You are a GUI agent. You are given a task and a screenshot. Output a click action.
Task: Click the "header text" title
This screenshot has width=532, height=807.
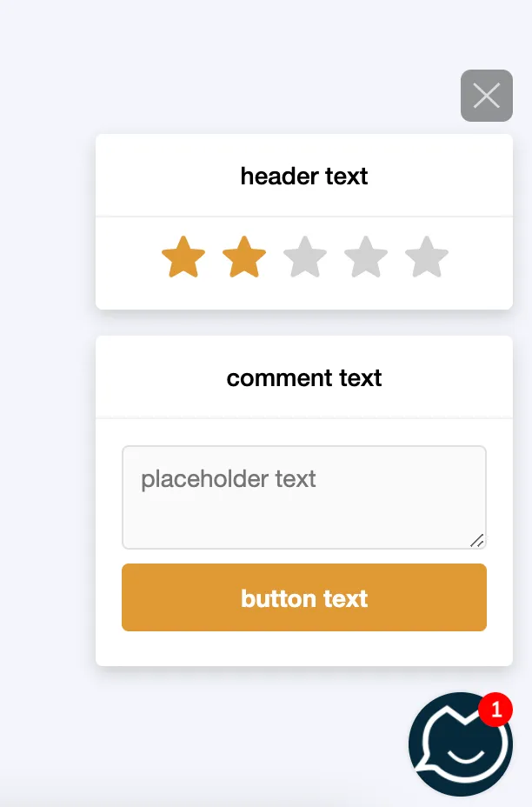(x=304, y=177)
